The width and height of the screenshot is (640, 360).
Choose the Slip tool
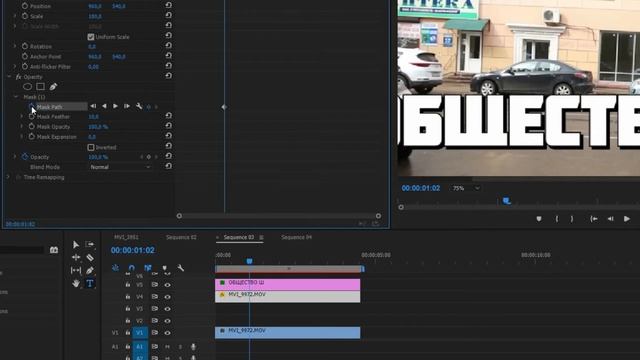[x=76, y=270]
